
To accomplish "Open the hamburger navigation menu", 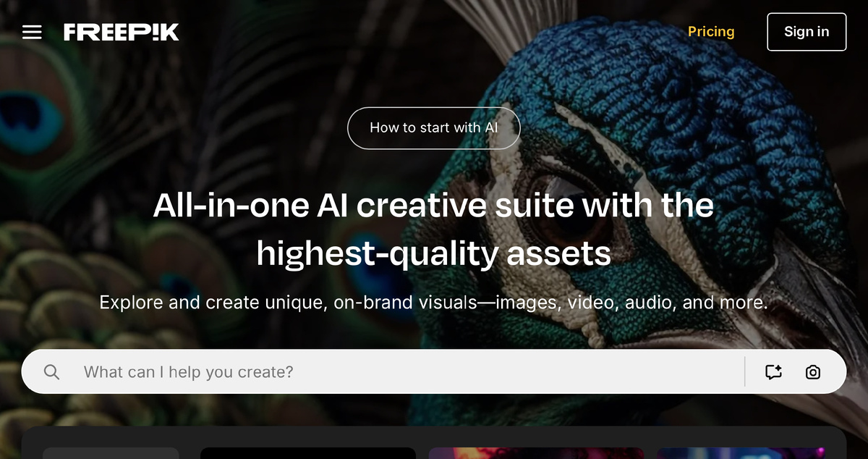I will [32, 32].
